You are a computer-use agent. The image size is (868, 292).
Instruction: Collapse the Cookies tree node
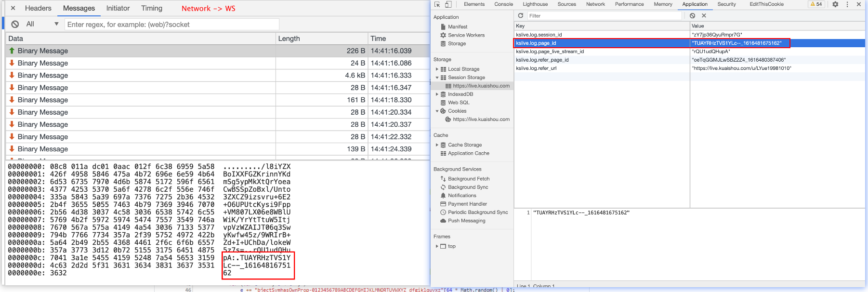click(x=437, y=111)
